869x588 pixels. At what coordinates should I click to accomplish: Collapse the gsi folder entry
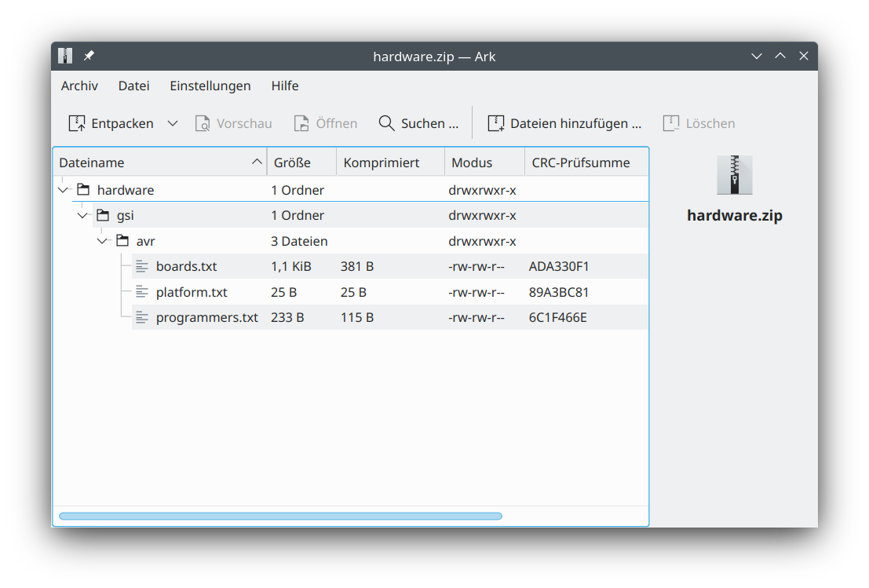[x=82, y=215]
